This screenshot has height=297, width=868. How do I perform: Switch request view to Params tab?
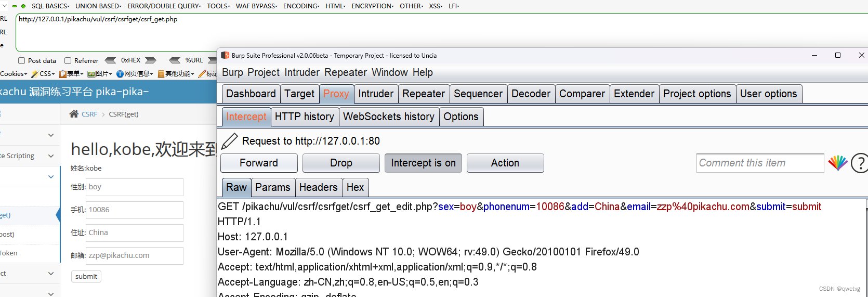(x=273, y=187)
